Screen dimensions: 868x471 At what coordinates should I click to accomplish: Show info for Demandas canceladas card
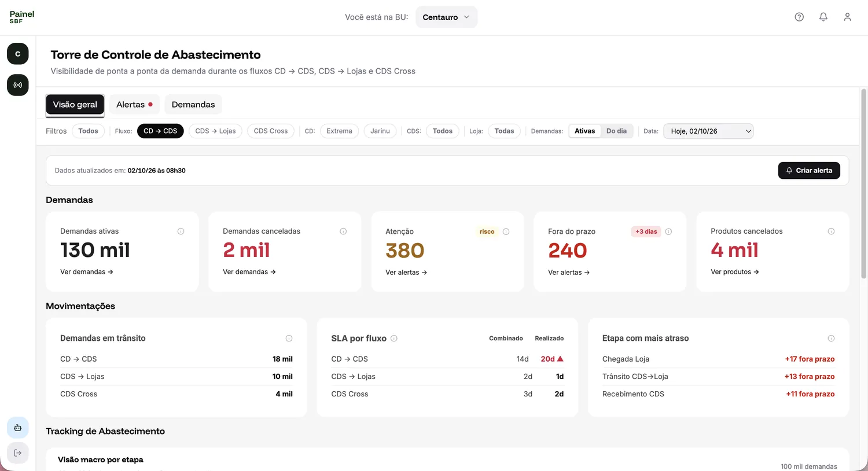tap(343, 231)
